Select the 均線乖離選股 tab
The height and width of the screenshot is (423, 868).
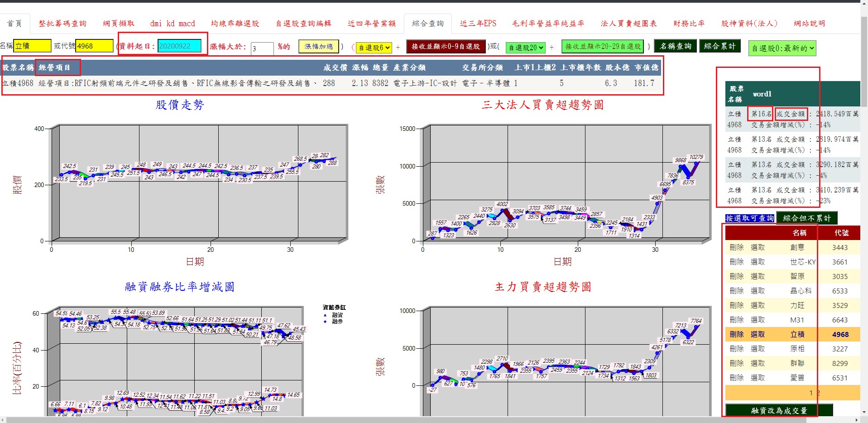point(235,24)
